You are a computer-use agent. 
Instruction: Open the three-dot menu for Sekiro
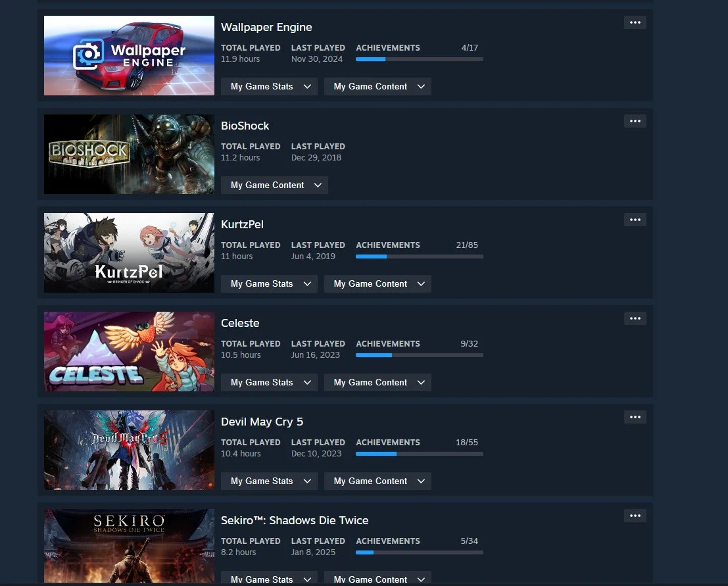(x=635, y=516)
